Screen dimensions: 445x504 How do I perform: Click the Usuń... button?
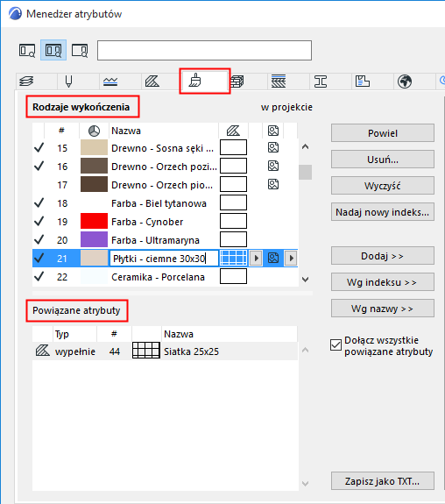(383, 160)
